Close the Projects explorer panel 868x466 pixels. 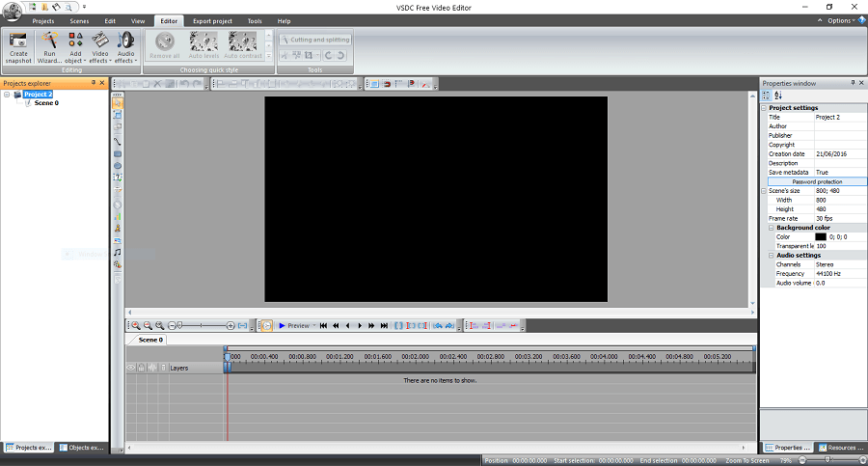pyautogui.click(x=102, y=83)
